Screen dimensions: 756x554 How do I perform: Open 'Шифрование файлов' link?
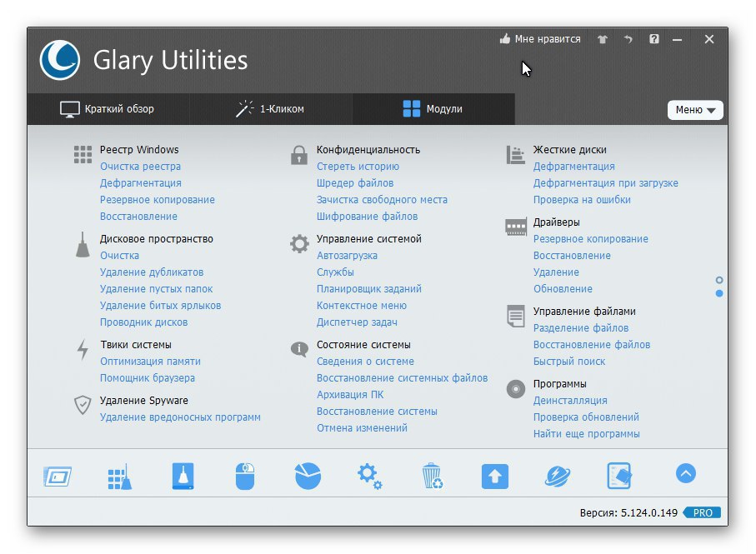click(x=367, y=217)
